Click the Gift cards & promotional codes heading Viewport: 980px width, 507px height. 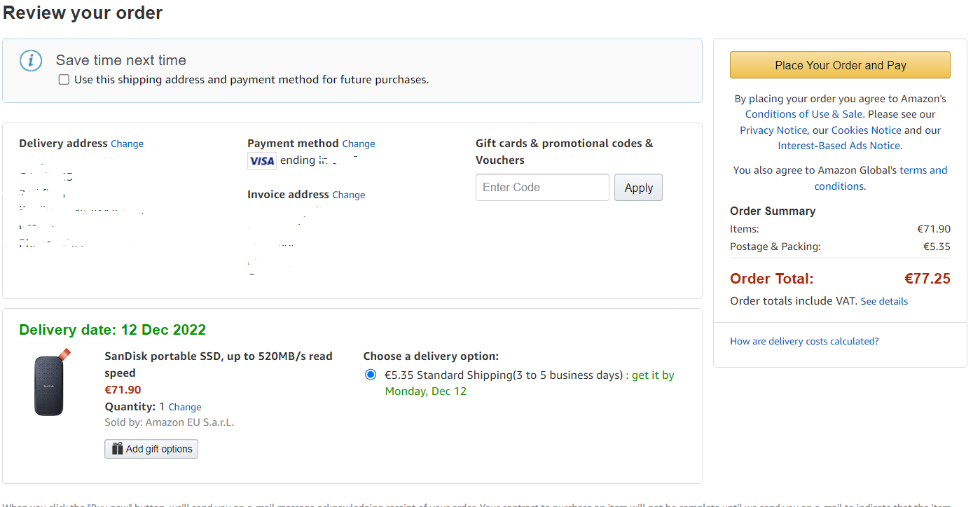coord(565,151)
